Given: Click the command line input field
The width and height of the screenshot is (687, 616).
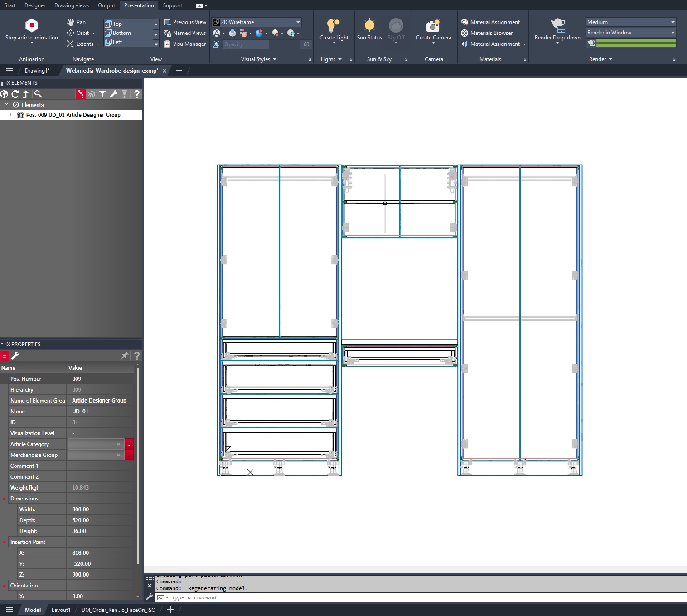Looking at the screenshot, I should pos(421,597).
